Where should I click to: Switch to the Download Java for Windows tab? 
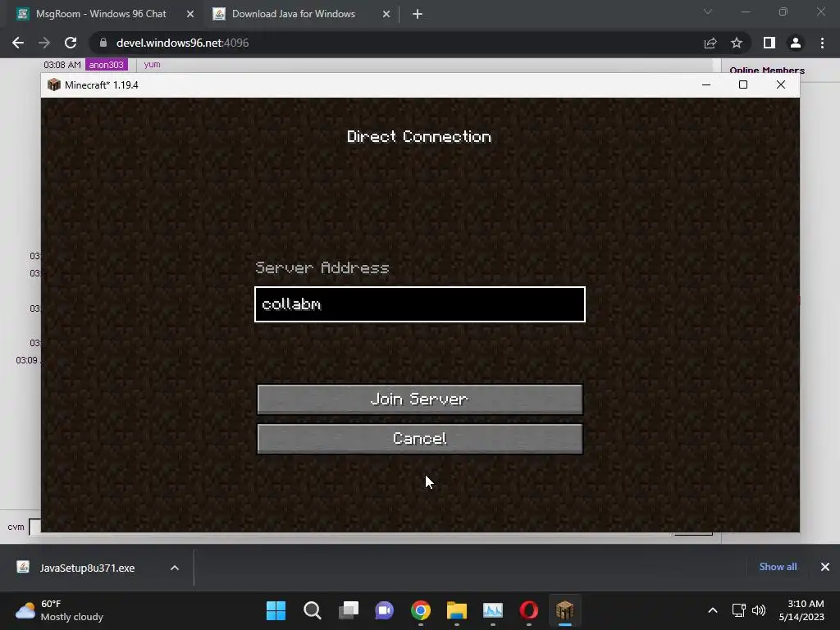point(294,14)
